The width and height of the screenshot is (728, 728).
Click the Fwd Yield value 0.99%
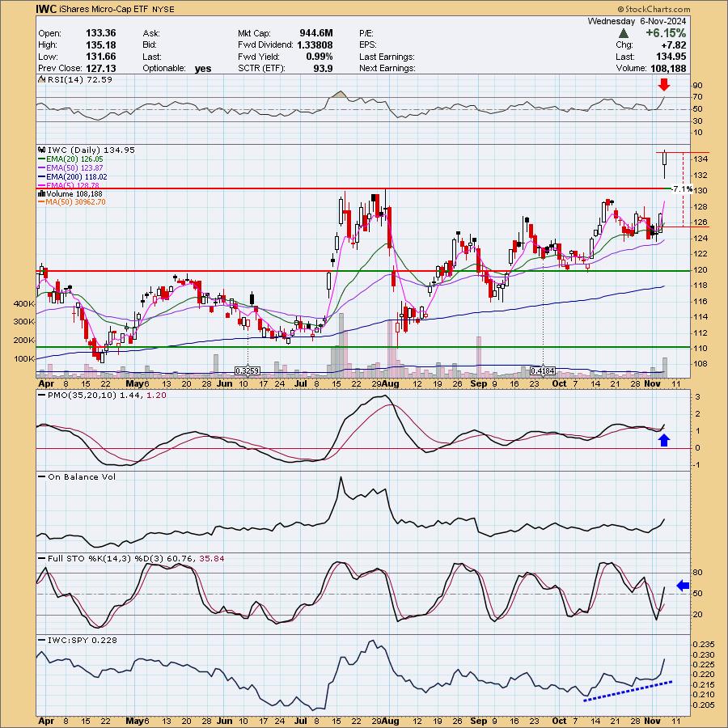coord(320,57)
